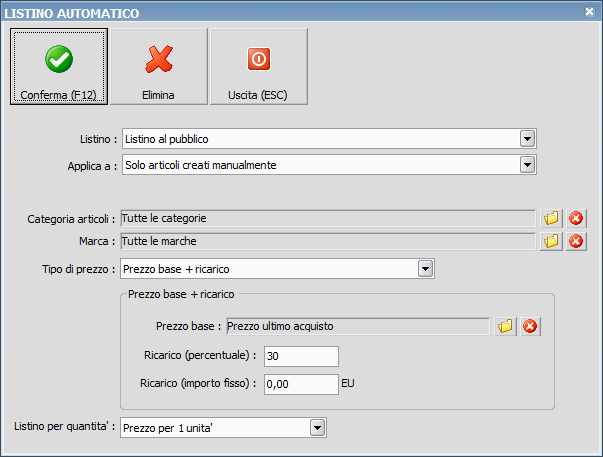Click the 'Prezzo base + ricarico' combo text
This screenshot has height=457, width=603.
coord(176,269)
